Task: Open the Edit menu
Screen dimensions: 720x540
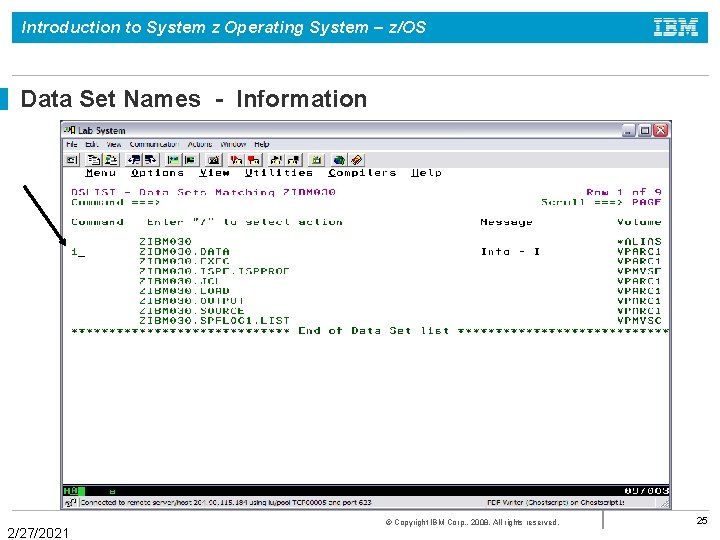Action: [92, 144]
